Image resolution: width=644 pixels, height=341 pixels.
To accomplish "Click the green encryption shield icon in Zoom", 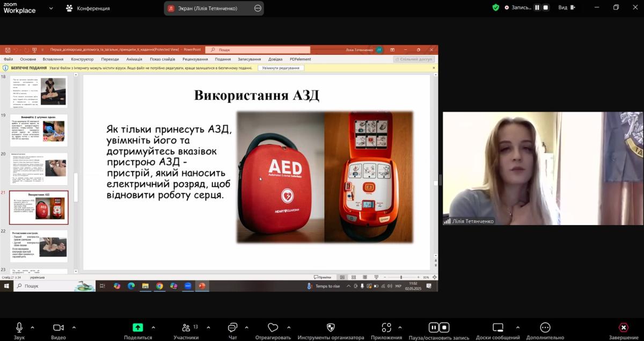I will (x=495, y=8).
